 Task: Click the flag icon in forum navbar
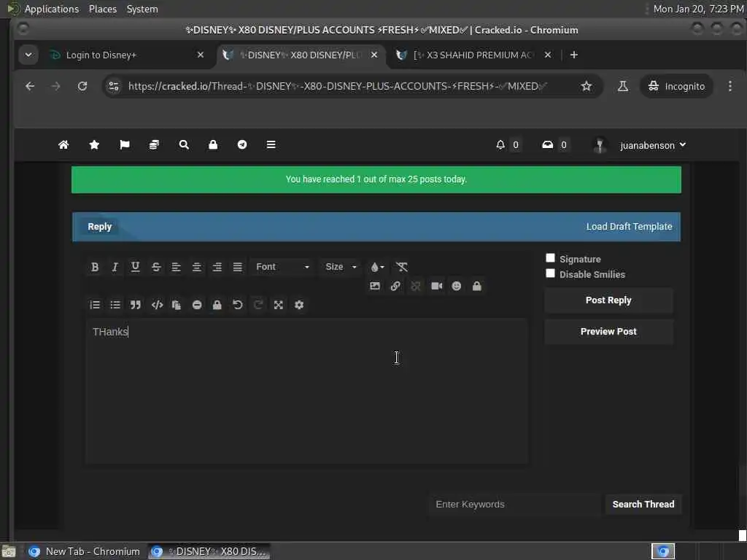click(x=125, y=145)
